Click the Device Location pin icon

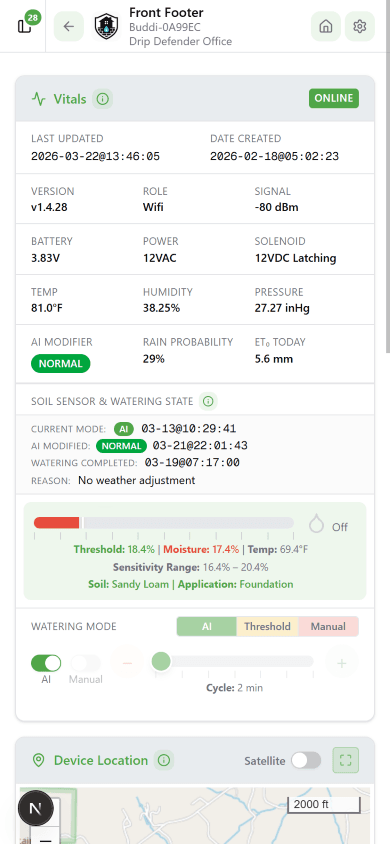point(38,760)
